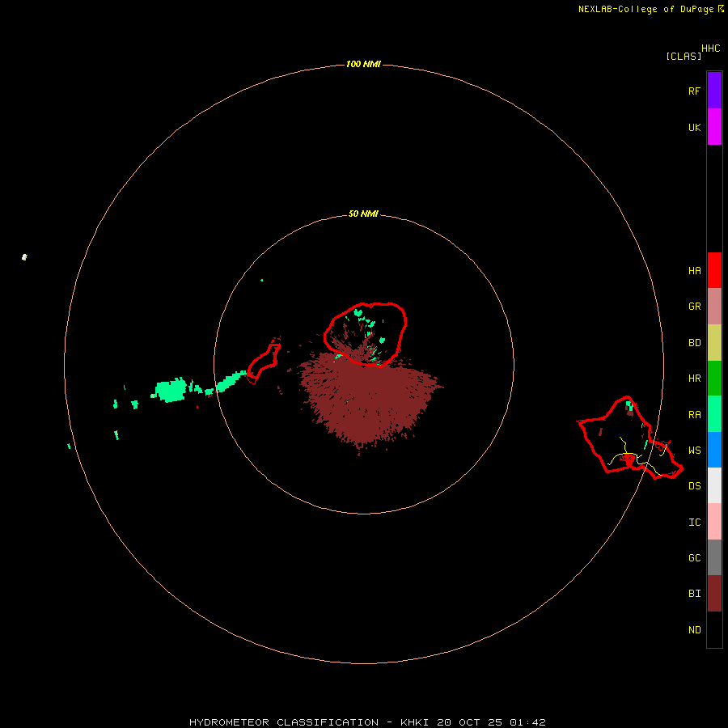Click the small white echo at far left
728x728 pixels.
[x=24, y=256]
